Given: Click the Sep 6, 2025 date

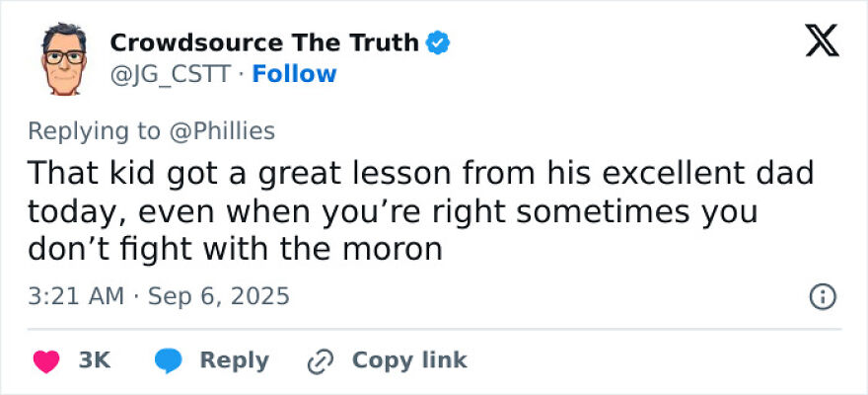Looking at the screenshot, I should (218, 295).
